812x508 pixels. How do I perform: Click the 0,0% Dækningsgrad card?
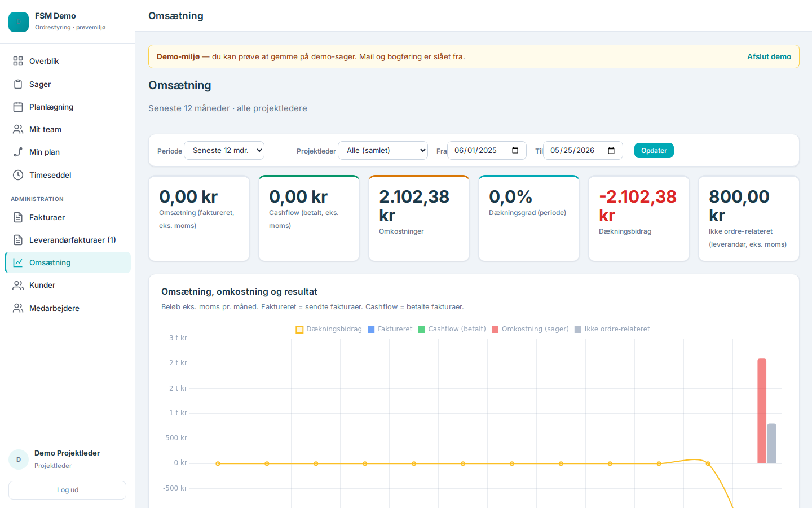click(529, 218)
